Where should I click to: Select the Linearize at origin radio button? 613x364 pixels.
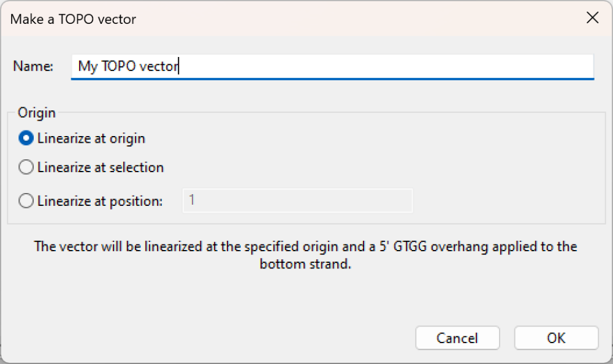tap(26, 138)
